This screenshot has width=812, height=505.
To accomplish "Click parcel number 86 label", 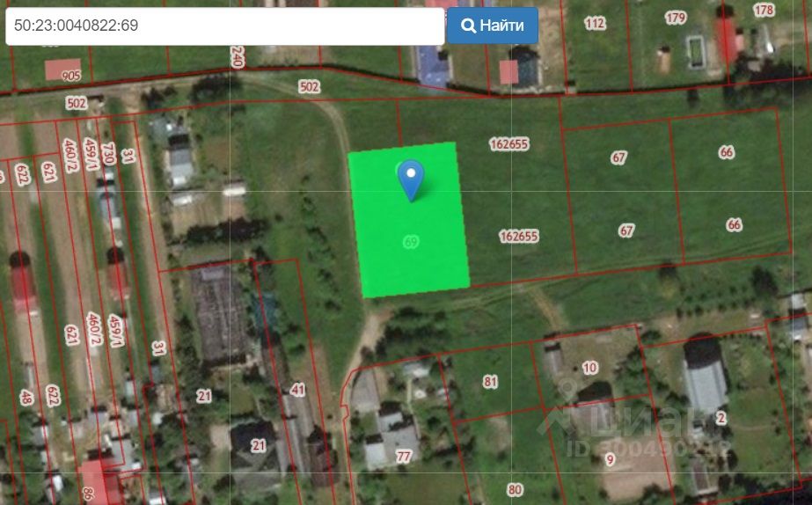I will (87, 493).
